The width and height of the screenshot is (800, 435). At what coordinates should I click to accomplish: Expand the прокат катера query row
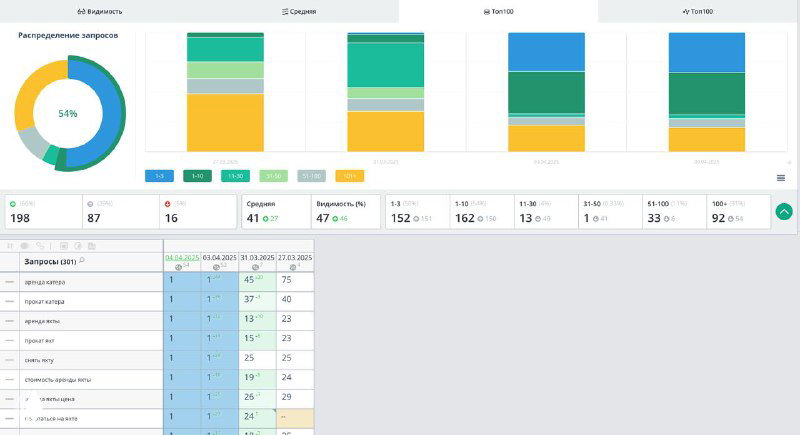point(10,301)
